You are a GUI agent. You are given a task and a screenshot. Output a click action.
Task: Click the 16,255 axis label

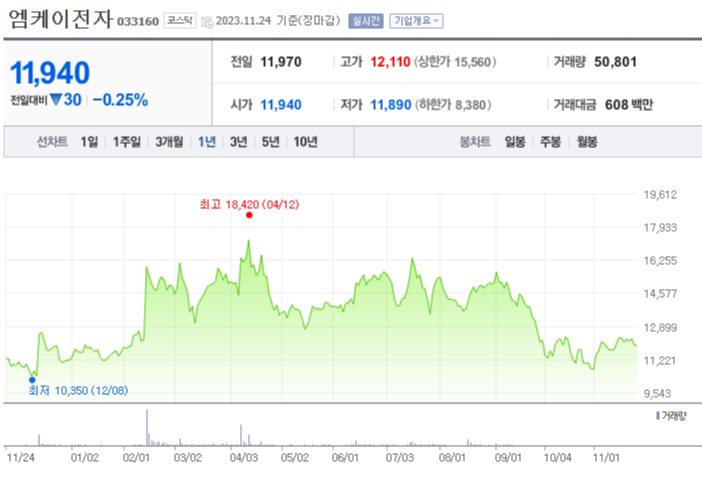[x=660, y=261]
